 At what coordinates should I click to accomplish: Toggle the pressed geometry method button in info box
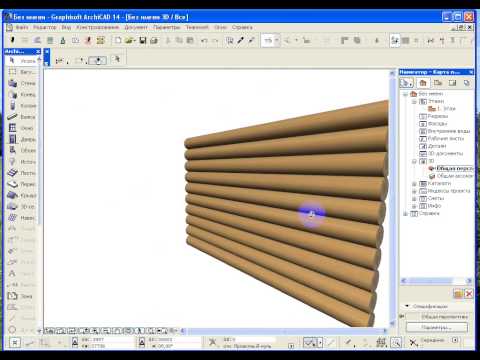click(x=98, y=60)
